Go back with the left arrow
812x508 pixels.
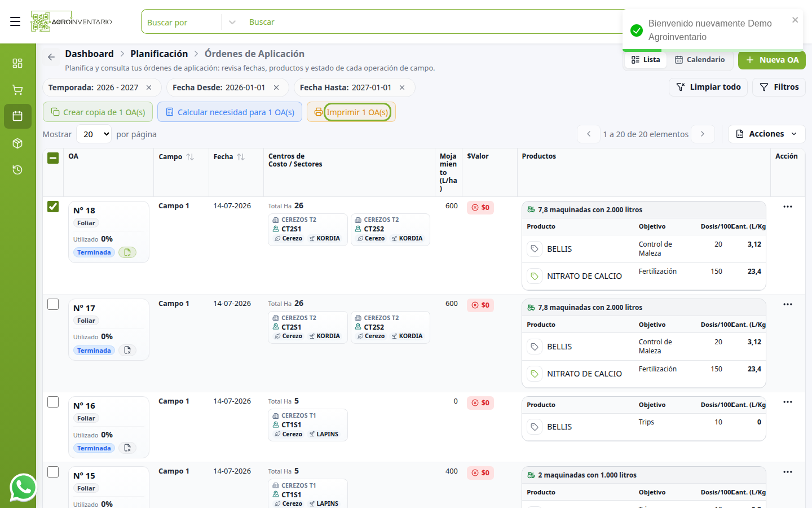[51, 57]
